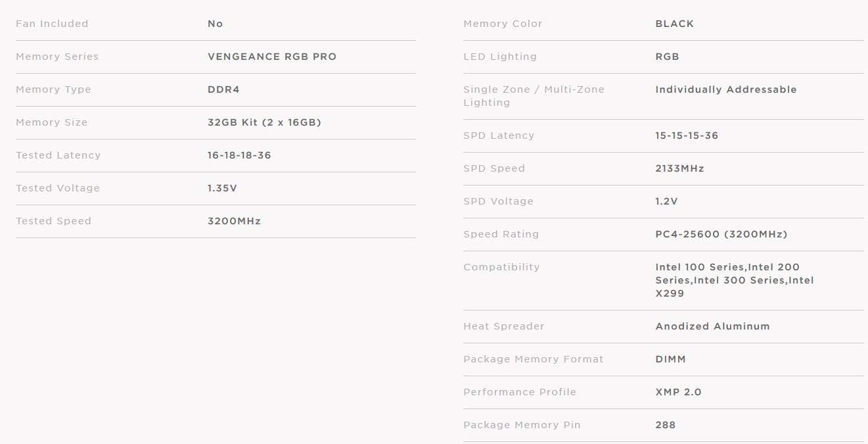Click the Single Zone / Multi-Zone Lighting label

tap(534, 96)
